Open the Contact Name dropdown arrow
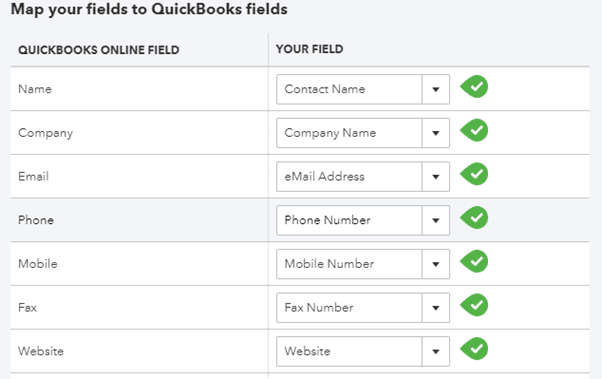 click(x=436, y=89)
